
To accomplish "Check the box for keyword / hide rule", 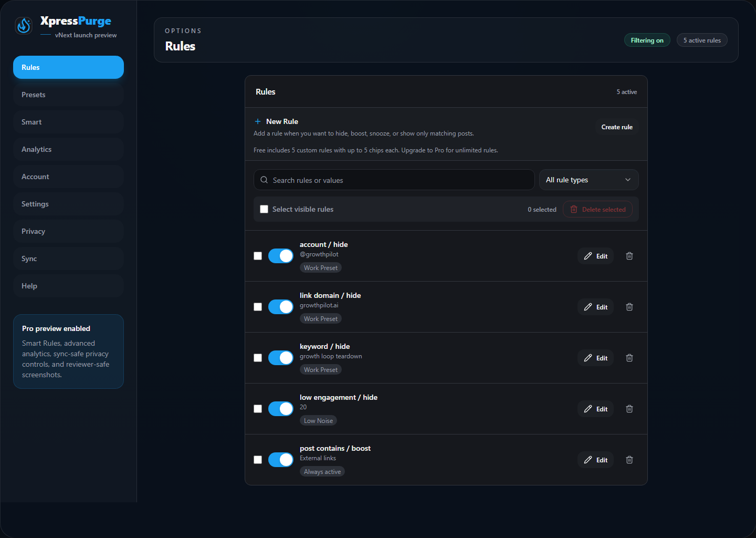I will pyautogui.click(x=258, y=358).
